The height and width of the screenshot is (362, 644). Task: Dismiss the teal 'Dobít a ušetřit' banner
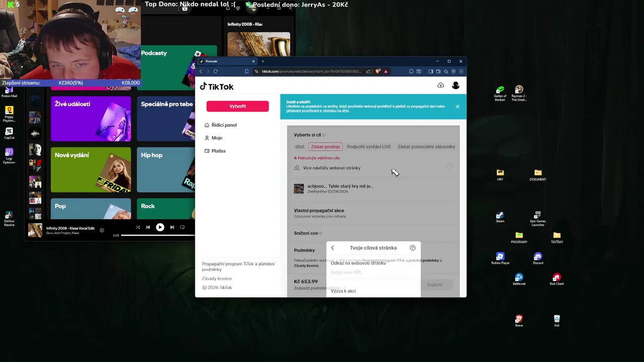point(457,107)
